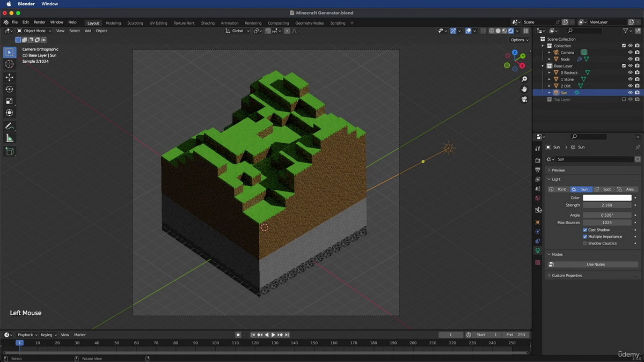Uncheck Cast Shadow option
Viewport: 644px width, 362px height.
[x=585, y=230]
